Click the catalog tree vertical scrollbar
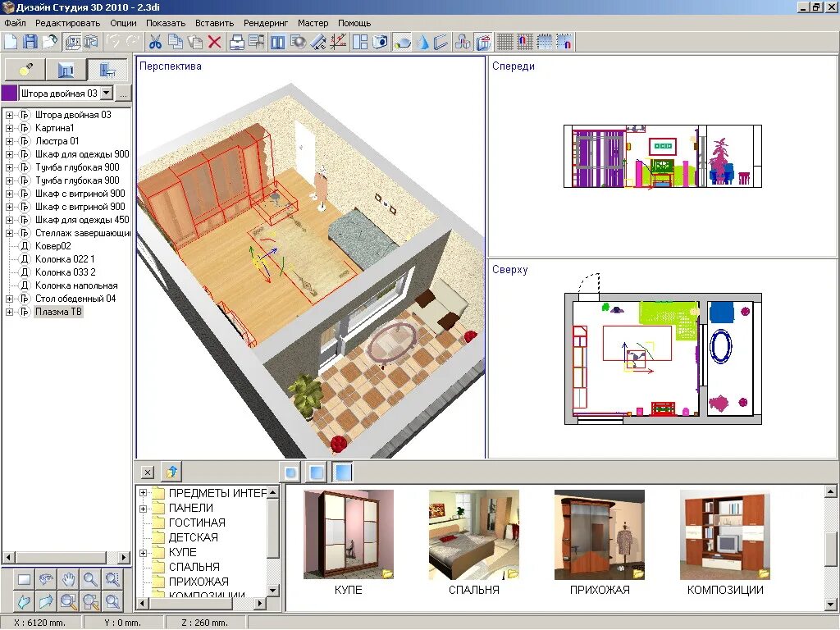 [272, 540]
